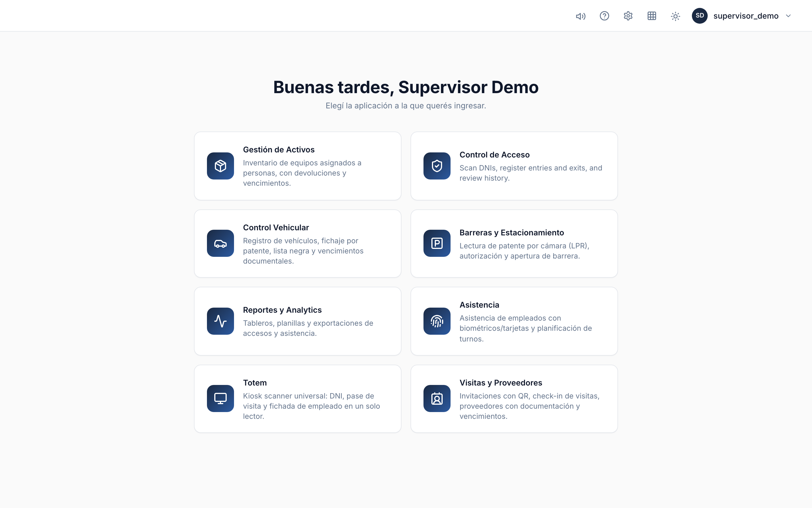This screenshot has width=812, height=508.
Task: Click the Barreras y Estacionamiento parking icon
Action: [x=437, y=243]
